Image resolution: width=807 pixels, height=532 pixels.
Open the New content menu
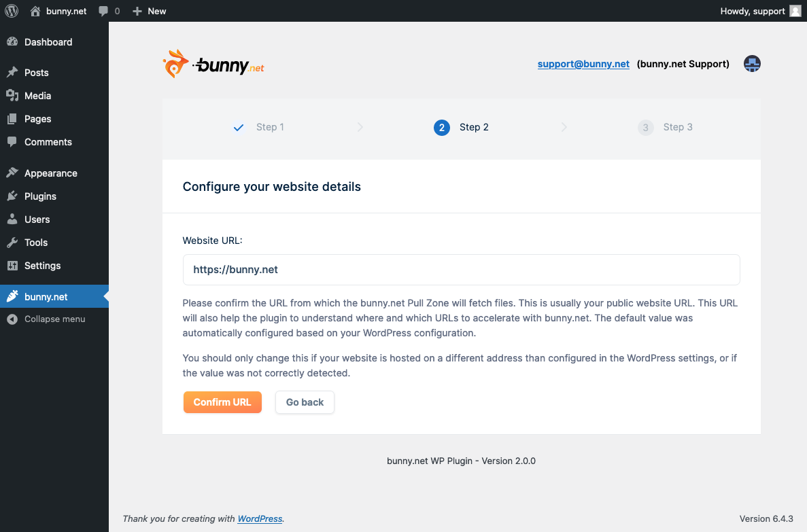click(148, 10)
